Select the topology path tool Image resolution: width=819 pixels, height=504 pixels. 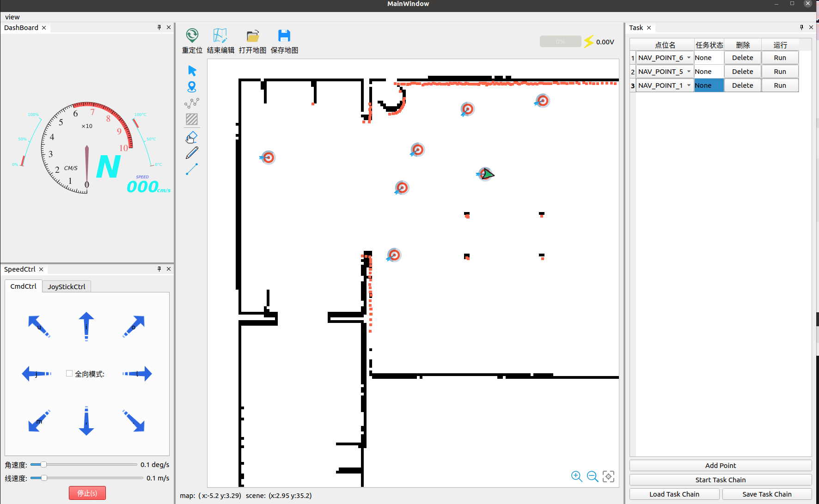pos(192,103)
